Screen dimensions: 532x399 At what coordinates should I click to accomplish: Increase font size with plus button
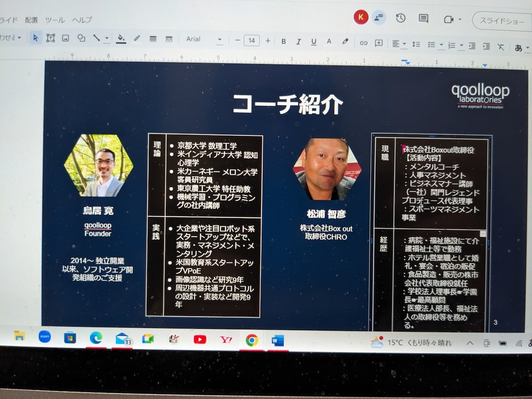tap(268, 41)
